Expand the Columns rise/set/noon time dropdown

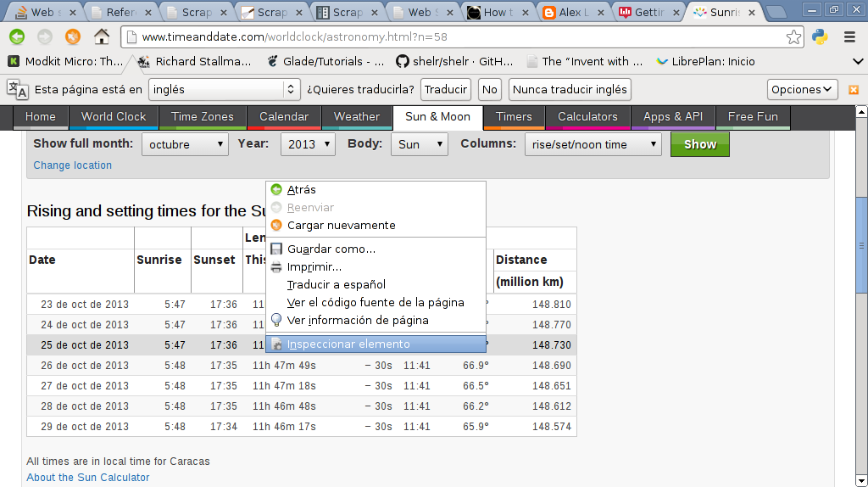[593, 144]
